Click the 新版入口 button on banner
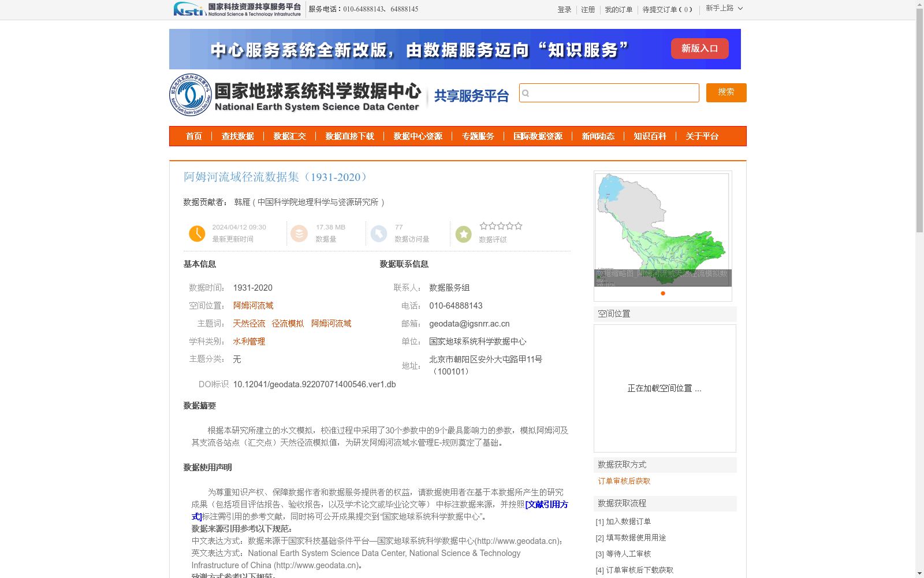 (x=699, y=49)
